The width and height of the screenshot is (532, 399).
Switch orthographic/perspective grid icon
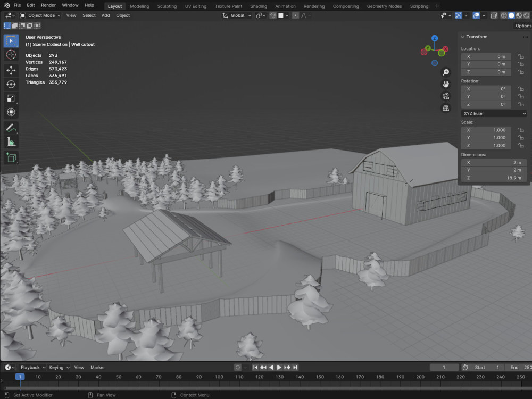tap(445, 108)
